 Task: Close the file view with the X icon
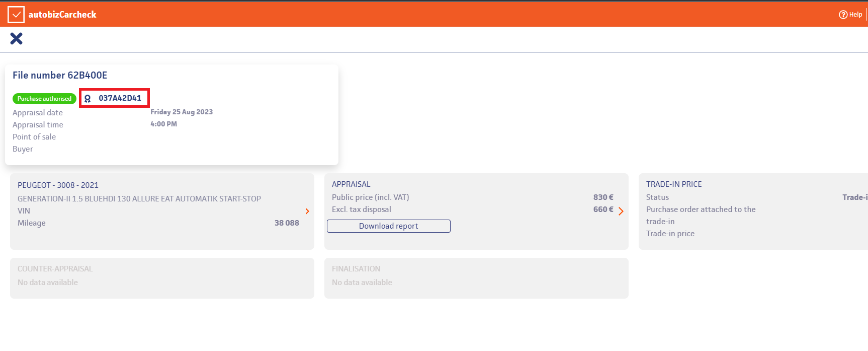point(16,38)
